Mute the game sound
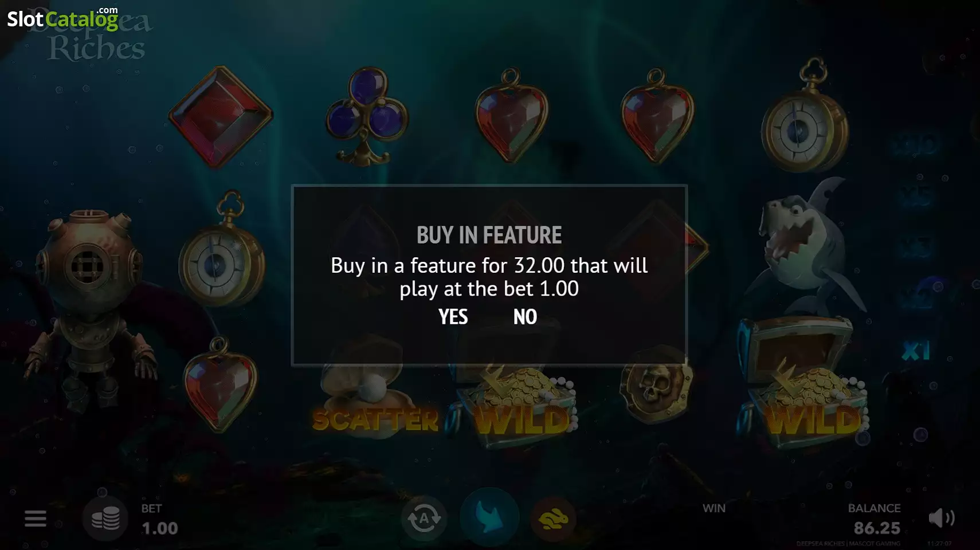Viewport: 980px width, 550px height. [x=941, y=518]
